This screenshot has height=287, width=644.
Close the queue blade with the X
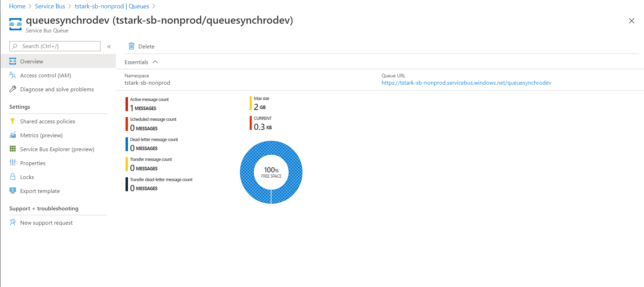click(x=632, y=21)
